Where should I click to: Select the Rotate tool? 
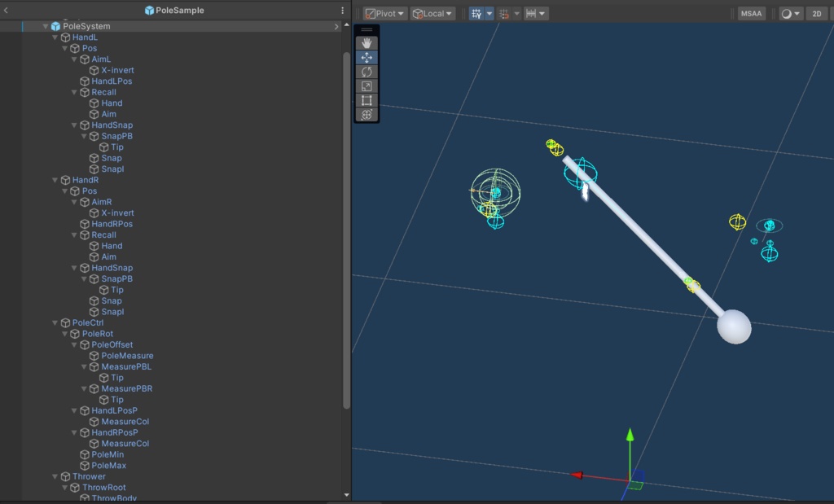367,72
